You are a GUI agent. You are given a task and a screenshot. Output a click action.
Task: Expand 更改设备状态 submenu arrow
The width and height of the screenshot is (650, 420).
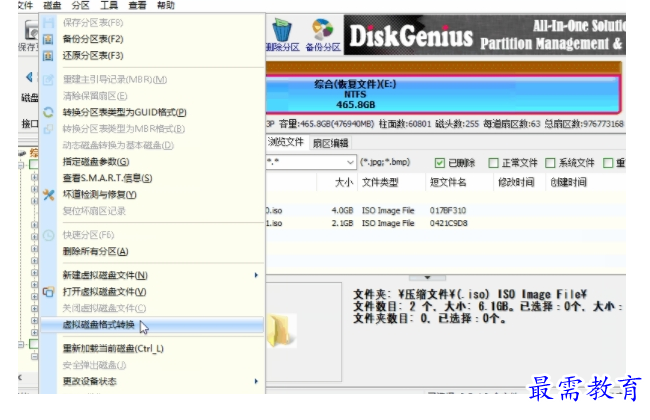click(x=256, y=381)
